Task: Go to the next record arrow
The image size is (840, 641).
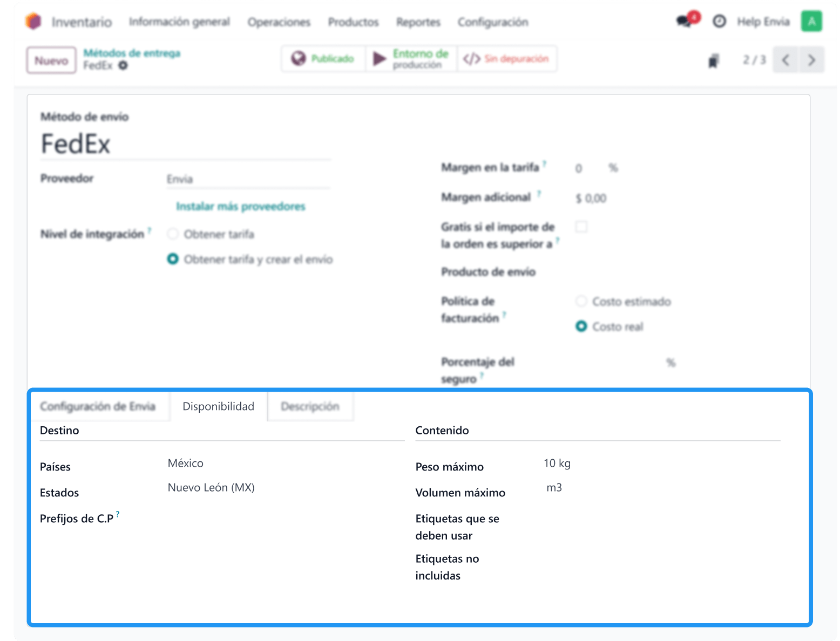Action: [811, 60]
